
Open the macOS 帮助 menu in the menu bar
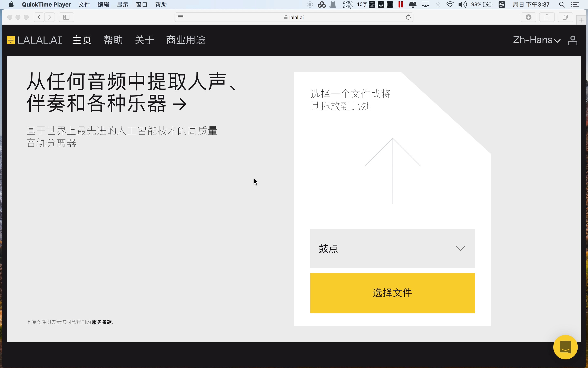pos(161,4)
